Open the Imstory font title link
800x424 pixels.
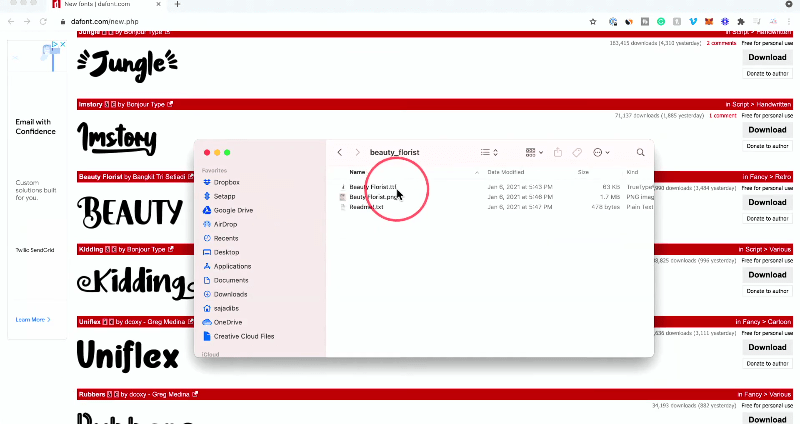pyautogui.click(x=90, y=104)
